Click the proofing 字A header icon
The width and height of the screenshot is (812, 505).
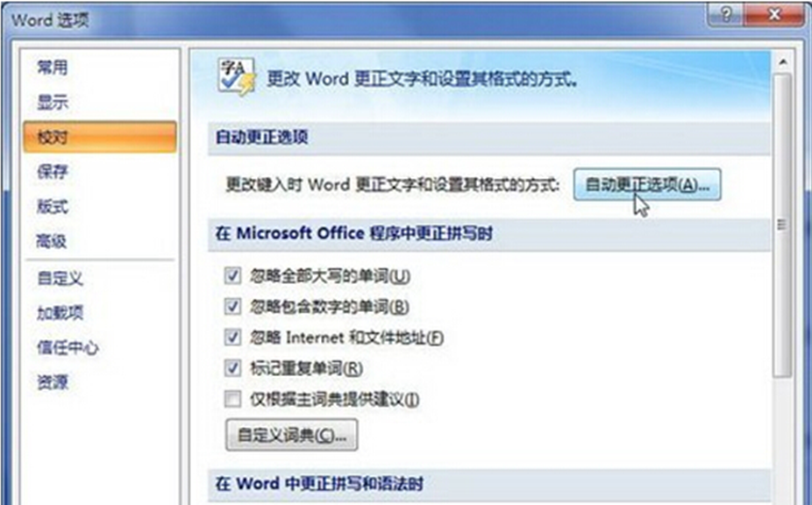[237, 76]
